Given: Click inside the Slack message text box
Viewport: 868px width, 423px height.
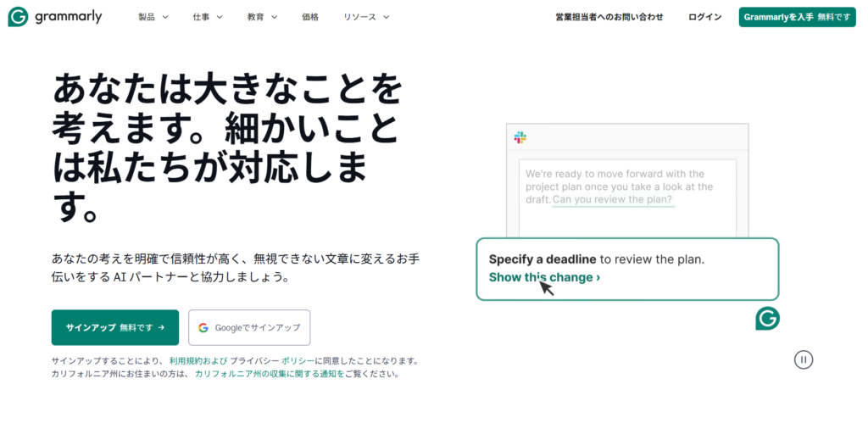Looking at the screenshot, I should click(627, 198).
